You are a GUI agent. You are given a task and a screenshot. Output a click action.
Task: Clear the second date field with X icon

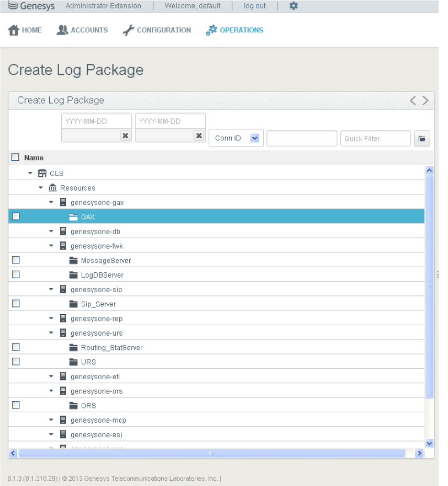click(199, 136)
